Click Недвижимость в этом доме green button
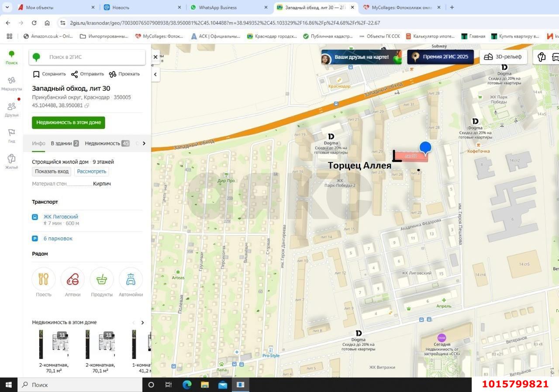The width and height of the screenshot is (559, 392). coord(69,123)
